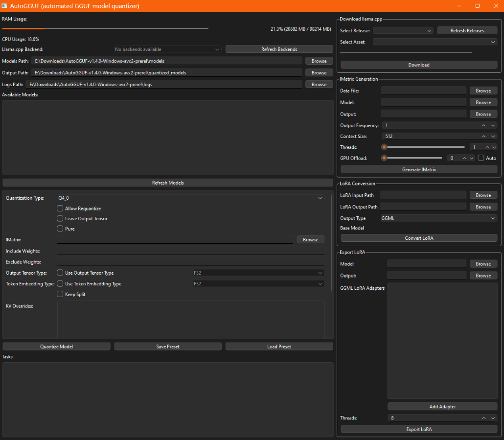This screenshot has height=440, width=504.
Task: Click the Output Path input field
Action: coord(166,73)
